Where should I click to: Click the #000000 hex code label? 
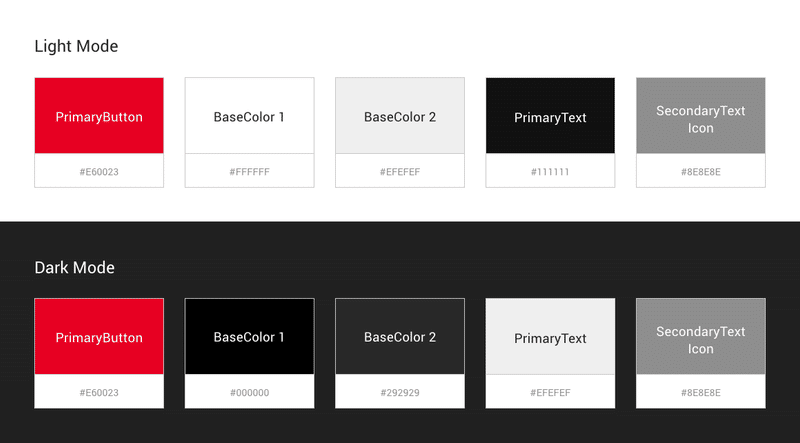249,393
